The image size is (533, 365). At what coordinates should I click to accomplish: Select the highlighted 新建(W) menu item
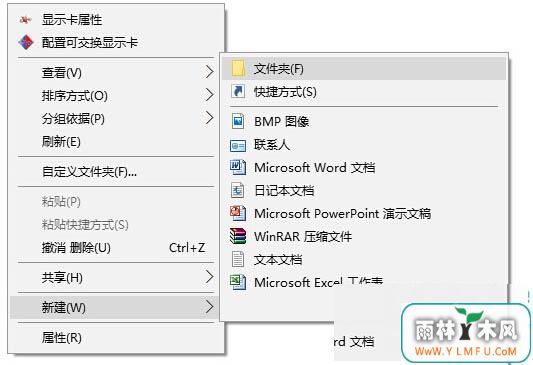click(116, 308)
